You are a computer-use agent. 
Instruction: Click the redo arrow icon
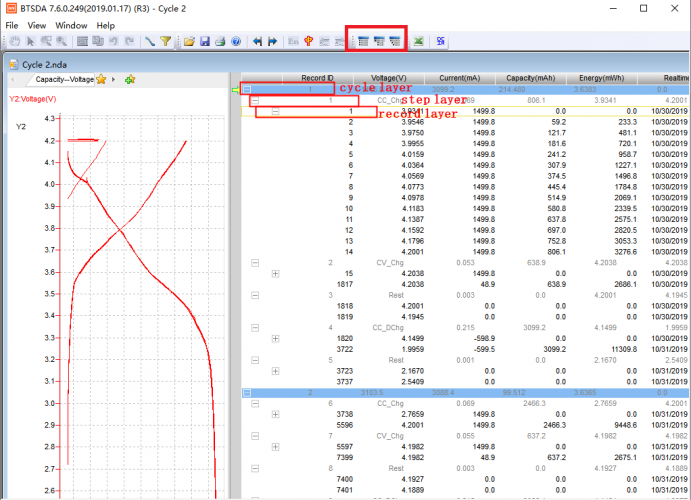point(130,41)
